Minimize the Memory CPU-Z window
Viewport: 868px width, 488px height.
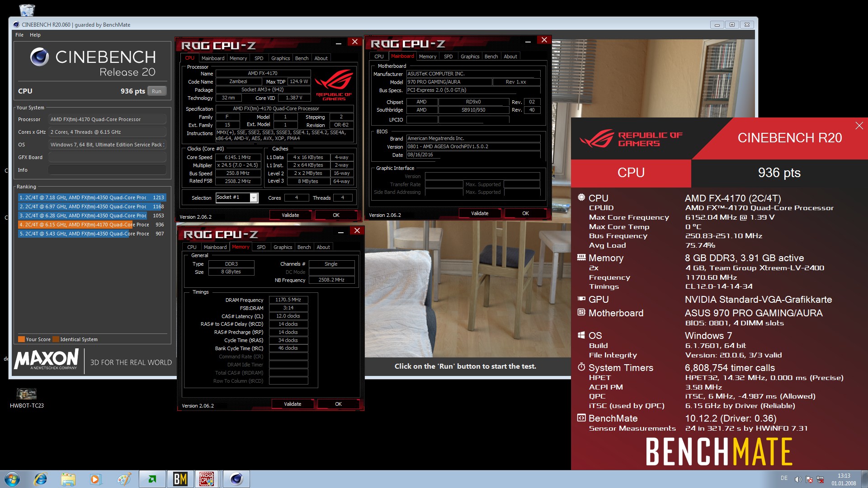[x=341, y=231]
